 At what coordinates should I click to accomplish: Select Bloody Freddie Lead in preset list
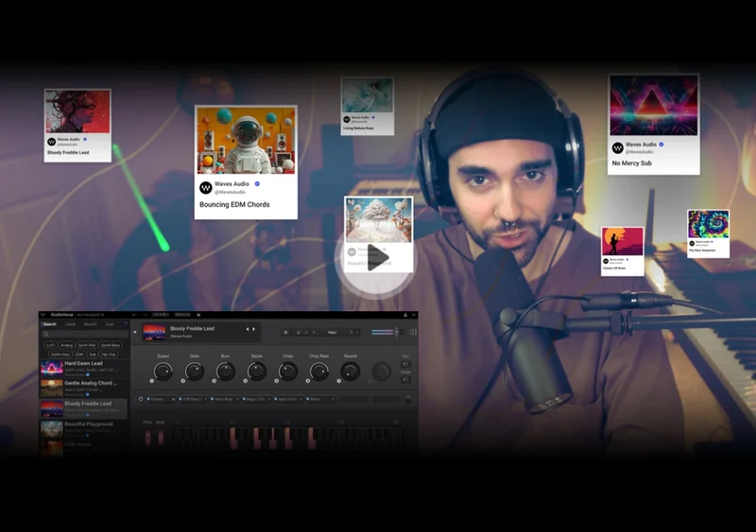(x=83, y=408)
